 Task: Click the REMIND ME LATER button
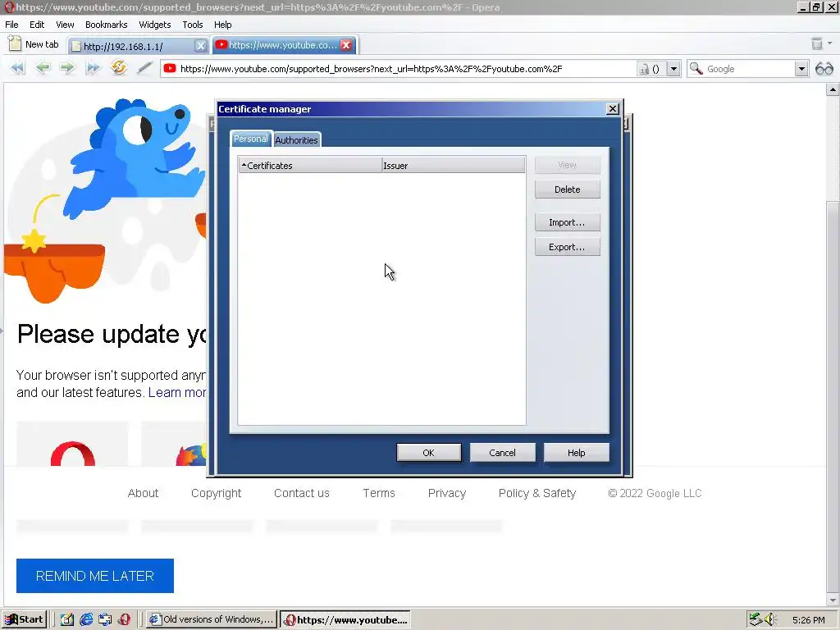coord(95,576)
